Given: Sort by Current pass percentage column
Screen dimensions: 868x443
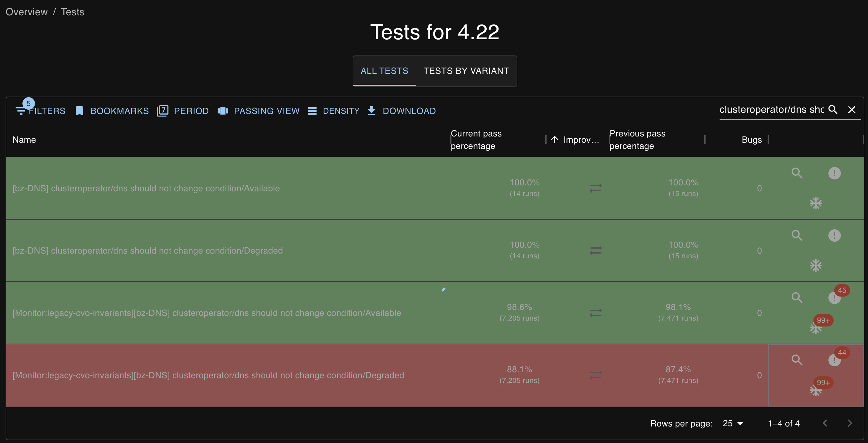Looking at the screenshot, I should [x=476, y=140].
